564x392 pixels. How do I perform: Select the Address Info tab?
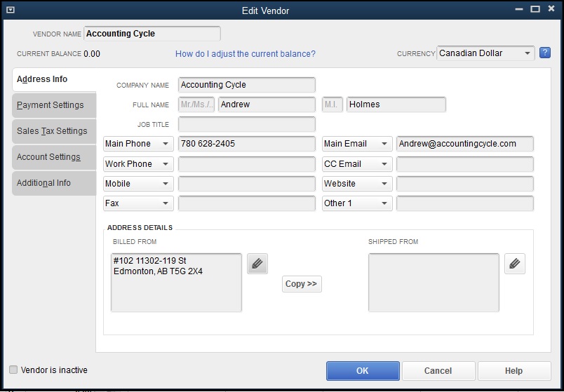click(x=54, y=79)
